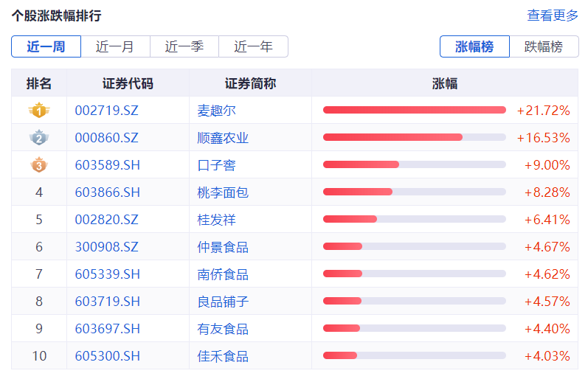Image resolution: width=588 pixels, height=379 pixels.
Task: Open stock code 605300.SH
Action: tap(107, 356)
